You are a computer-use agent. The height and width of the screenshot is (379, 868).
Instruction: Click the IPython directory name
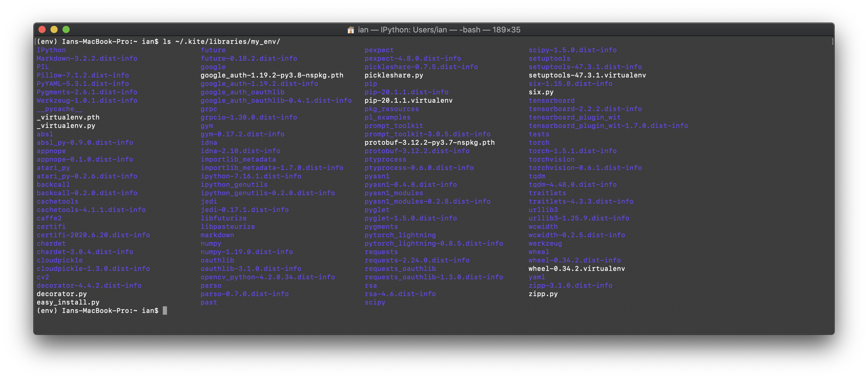(51, 50)
